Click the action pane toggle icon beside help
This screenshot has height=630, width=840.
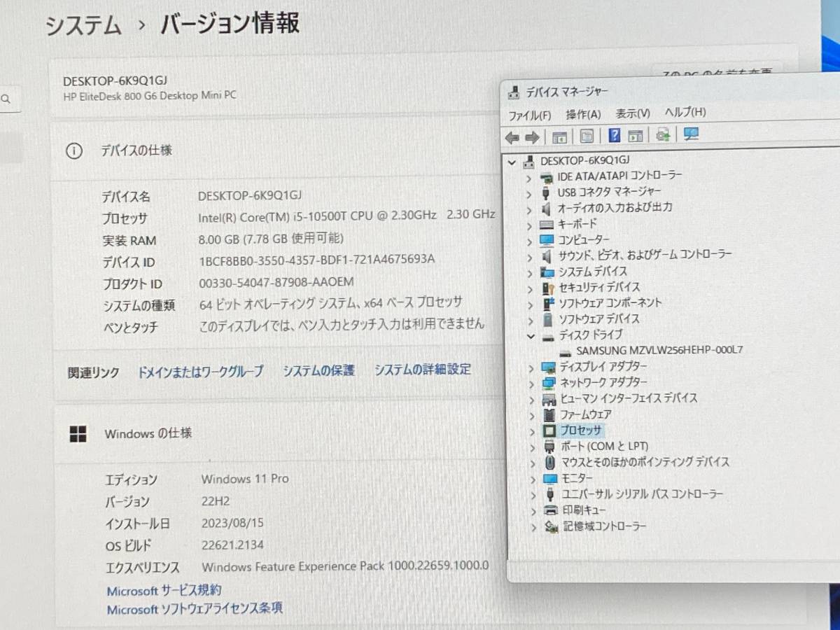click(x=636, y=136)
